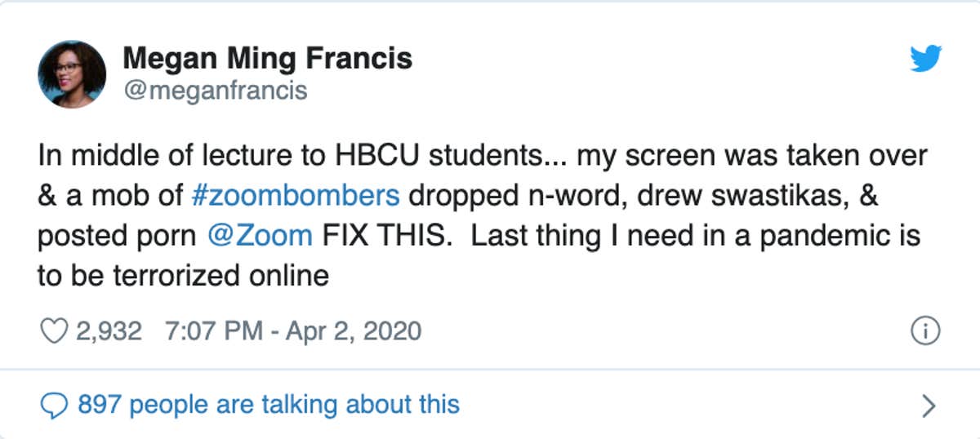Open Megan Ming Francis's profile photo
980x439 pixels.
tap(72, 74)
